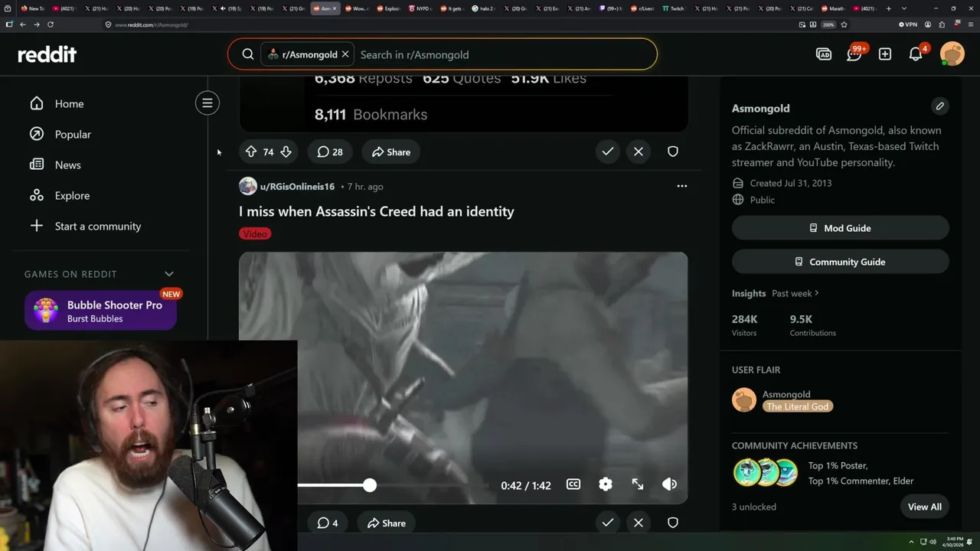Screen dimensions: 980x551
Task: Open the post overflow three-dot menu
Action: click(682, 186)
